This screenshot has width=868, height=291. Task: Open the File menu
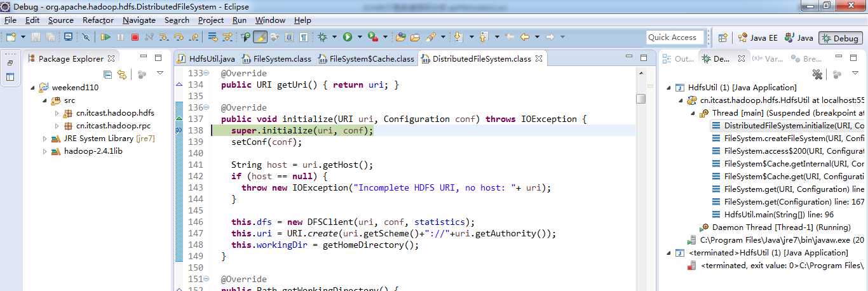coord(10,20)
